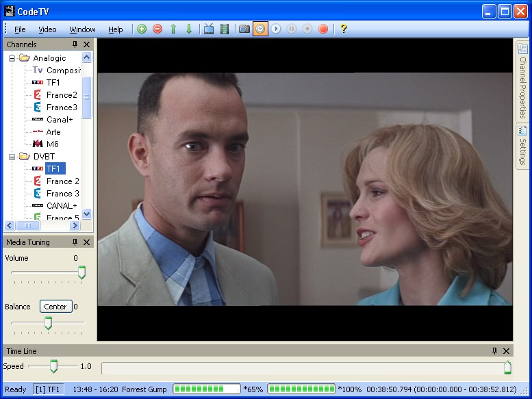Click the 65% signal progress bar

[x=207, y=389]
